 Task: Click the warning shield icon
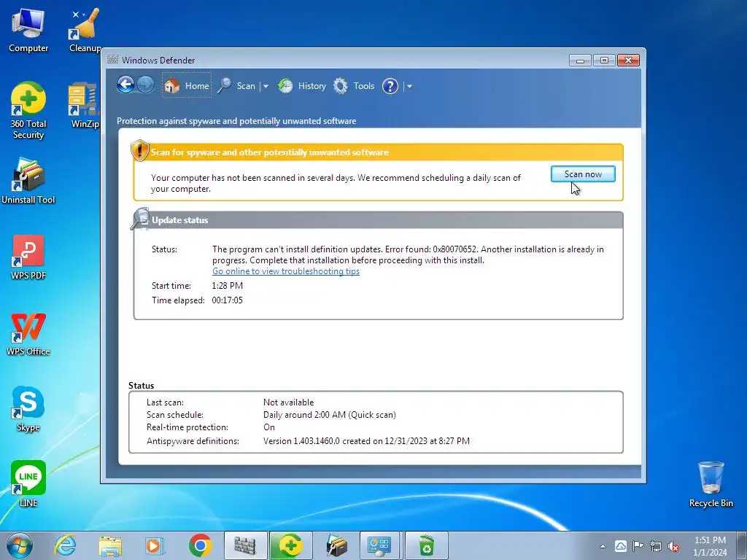pyautogui.click(x=139, y=150)
